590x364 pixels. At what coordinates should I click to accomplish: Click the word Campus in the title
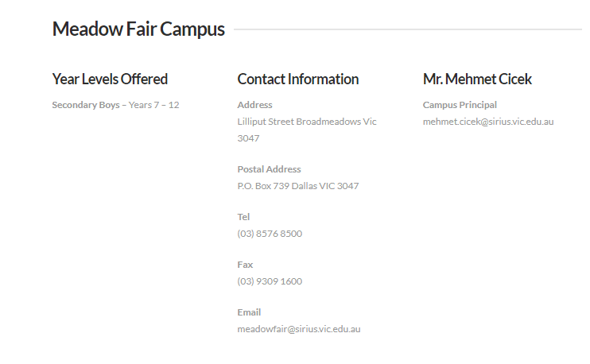click(x=192, y=29)
